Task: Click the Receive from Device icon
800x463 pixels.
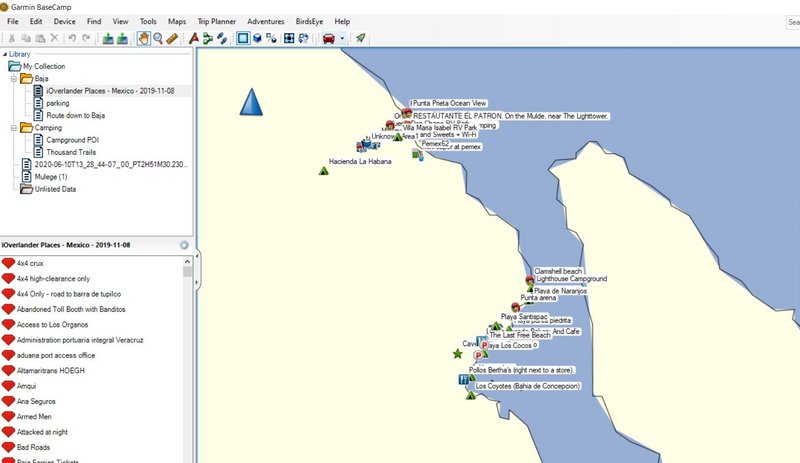Action: (122, 38)
